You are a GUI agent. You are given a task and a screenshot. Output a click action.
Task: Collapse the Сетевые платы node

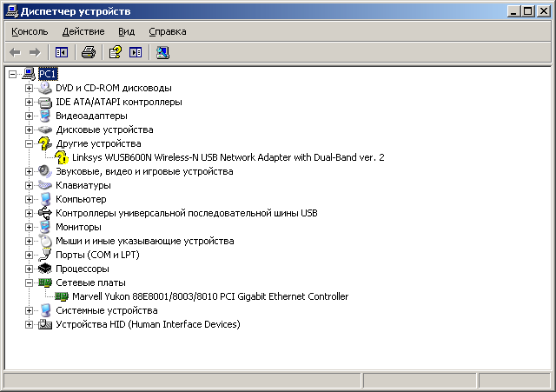pos(29,282)
